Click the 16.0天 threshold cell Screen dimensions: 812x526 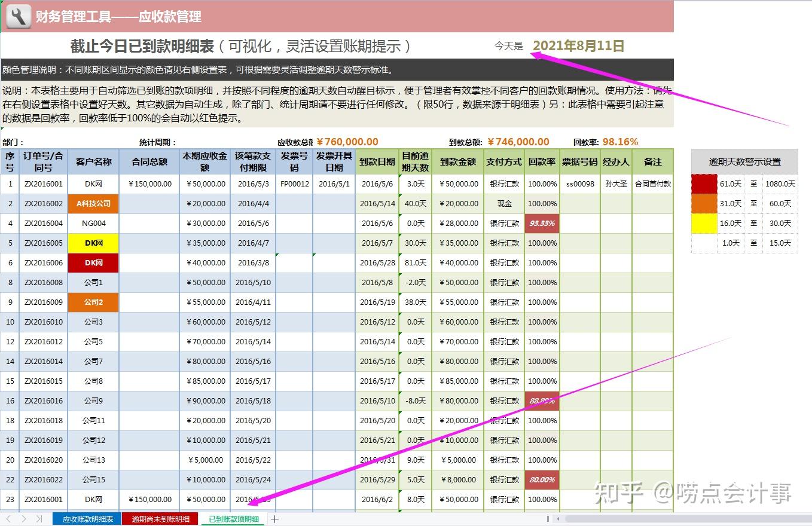point(731,223)
